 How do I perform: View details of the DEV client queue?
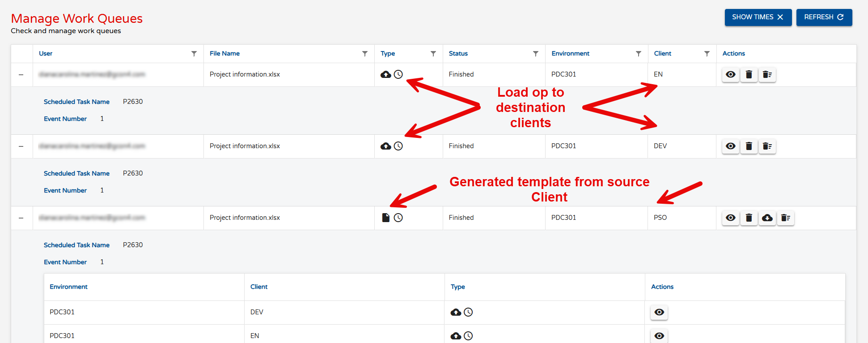click(731, 146)
